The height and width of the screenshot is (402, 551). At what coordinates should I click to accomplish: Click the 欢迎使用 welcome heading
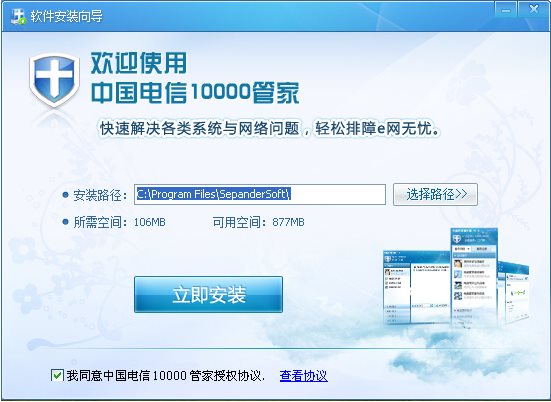click(x=139, y=64)
